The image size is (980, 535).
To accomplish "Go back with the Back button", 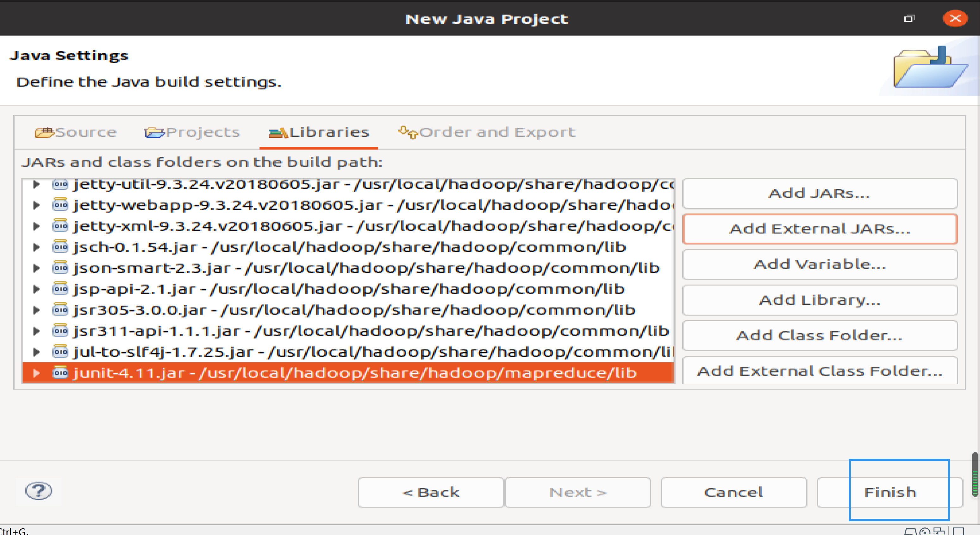I will pos(431,492).
